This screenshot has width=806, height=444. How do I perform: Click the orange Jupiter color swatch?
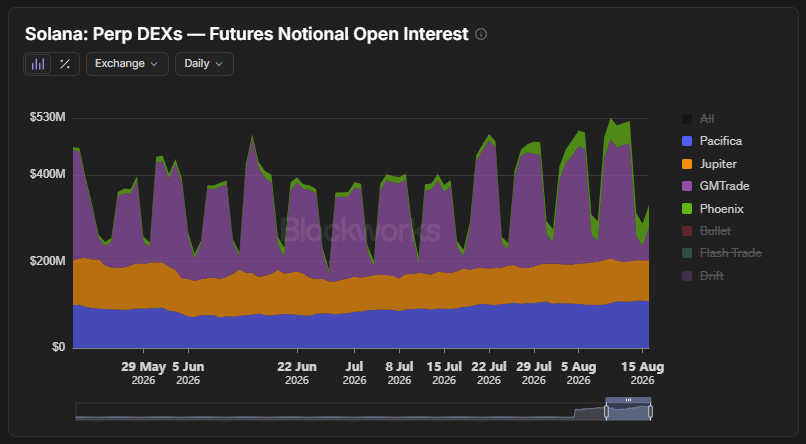[x=687, y=164]
